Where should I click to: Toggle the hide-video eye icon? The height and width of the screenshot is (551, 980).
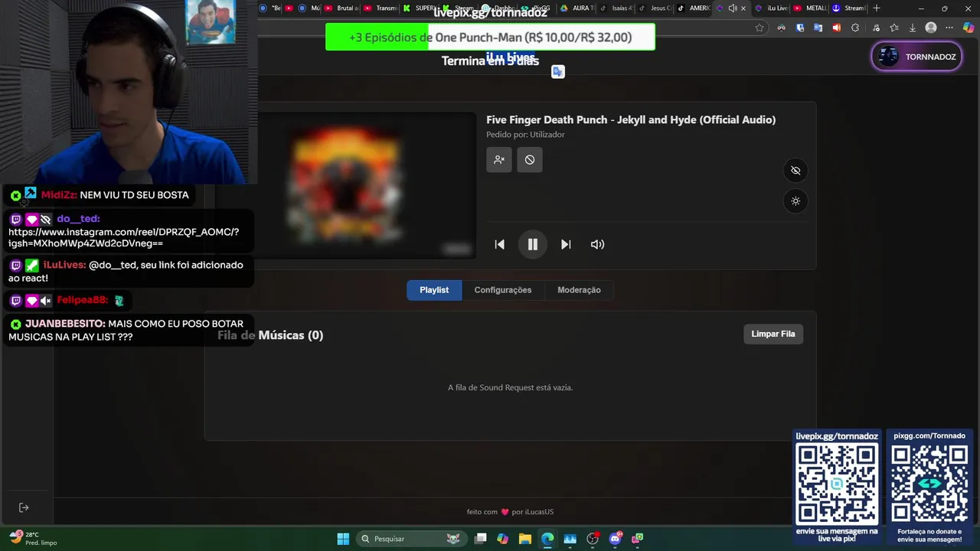pyautogui.click(x=795, y=171)
